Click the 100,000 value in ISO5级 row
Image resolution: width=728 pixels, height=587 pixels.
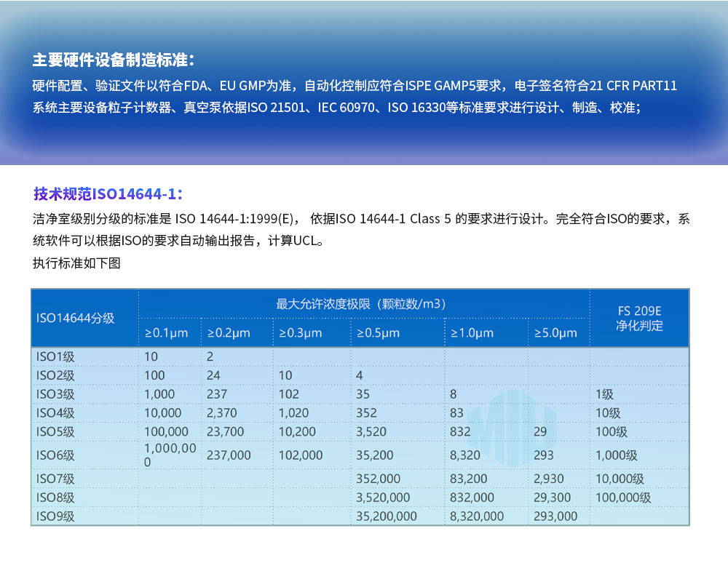point(166,431)
